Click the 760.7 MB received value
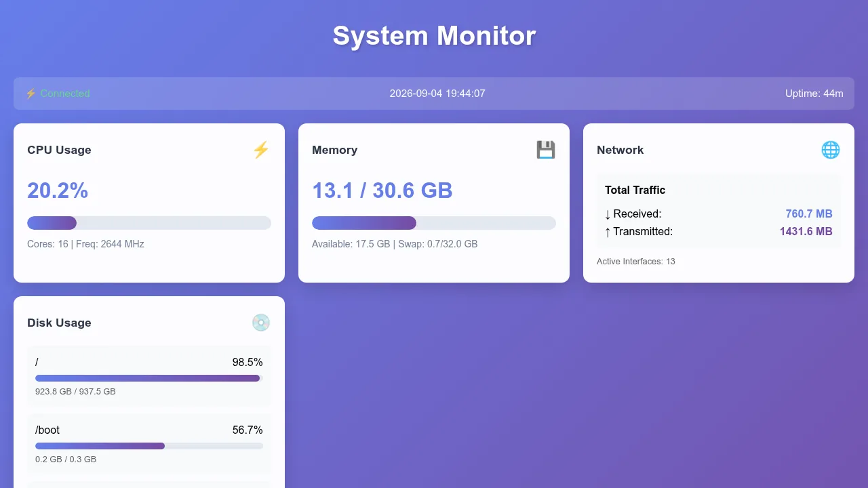 809,214
